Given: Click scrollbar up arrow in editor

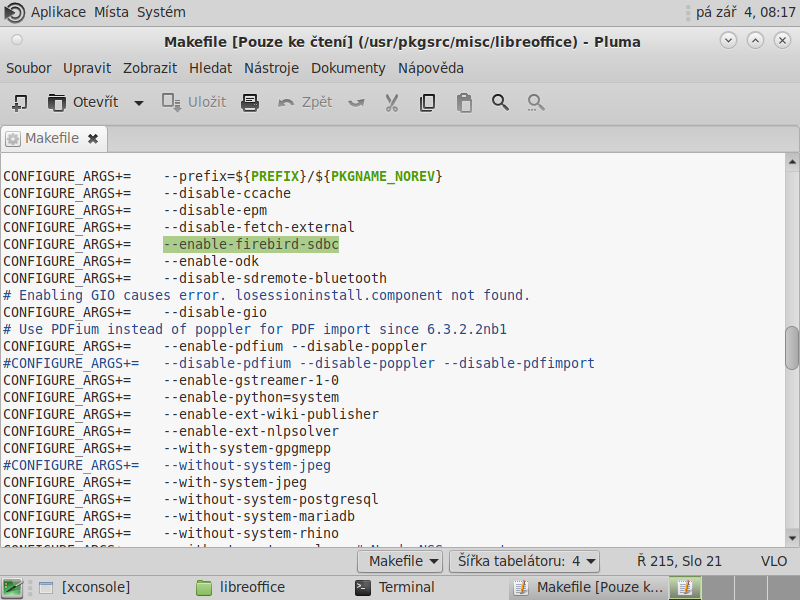Looking at the screenshot, I should pyautogui.click(x=792, y=162).
